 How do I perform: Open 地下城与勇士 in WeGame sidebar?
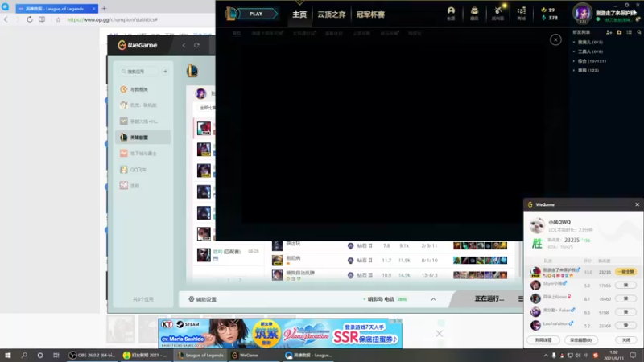click(x=142, y=154)
